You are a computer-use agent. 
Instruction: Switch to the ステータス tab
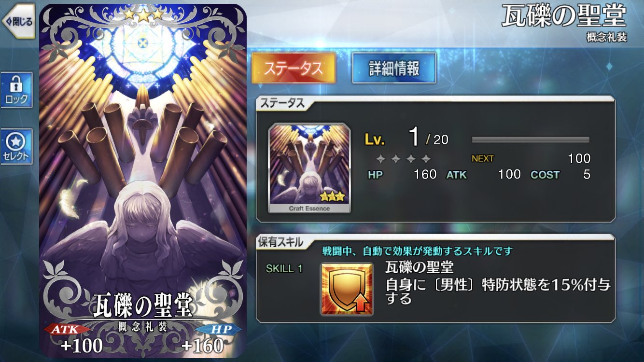point(294,68)
